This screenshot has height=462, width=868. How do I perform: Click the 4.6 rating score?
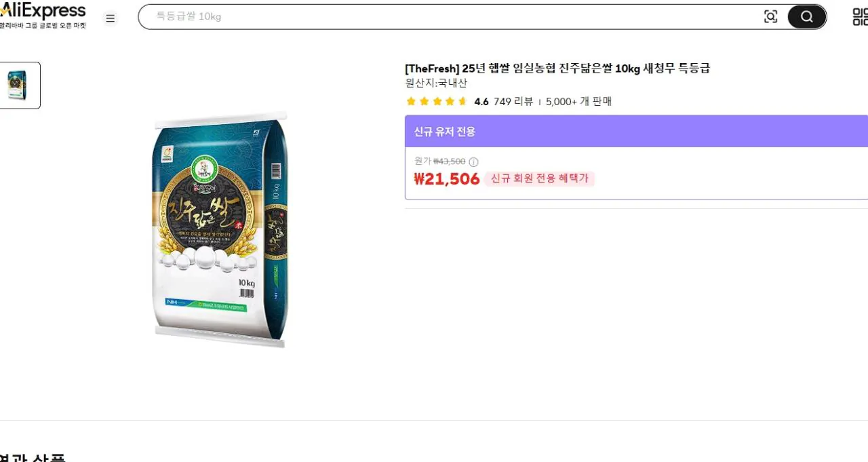click(481, 102)
